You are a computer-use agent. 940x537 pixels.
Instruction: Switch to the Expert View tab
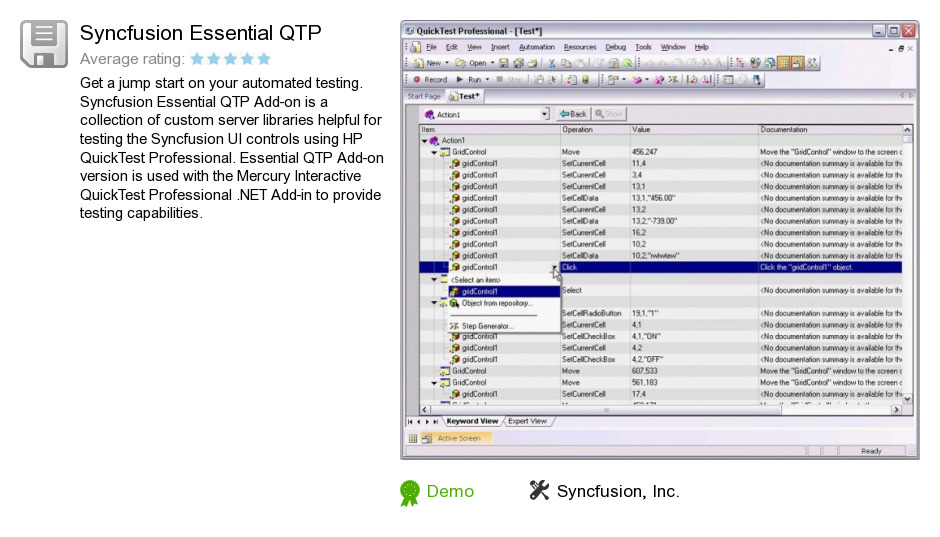528,421
